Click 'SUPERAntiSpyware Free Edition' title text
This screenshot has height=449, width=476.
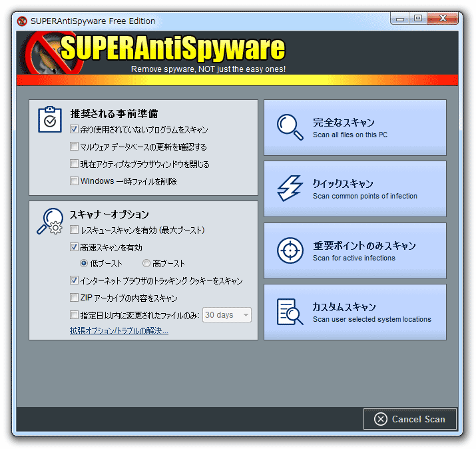coord(93,21)
